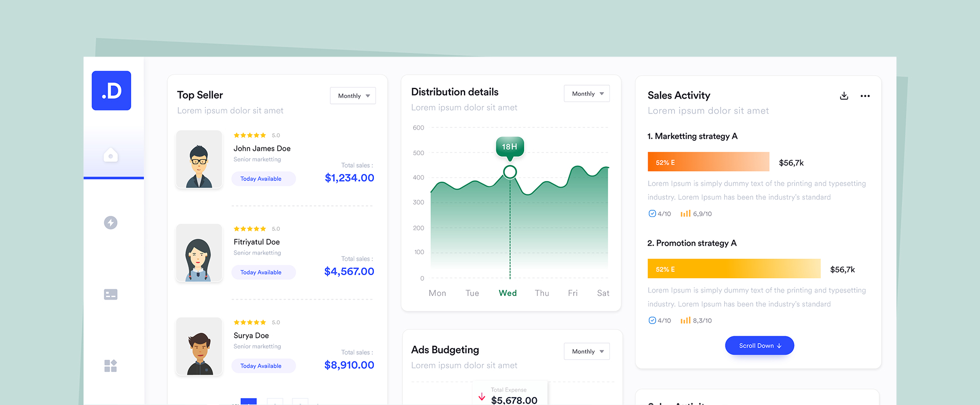The height and width of the screenshot is (405, 980).
Task: Download the Sales Activity report icon
Action: (844, 96)
